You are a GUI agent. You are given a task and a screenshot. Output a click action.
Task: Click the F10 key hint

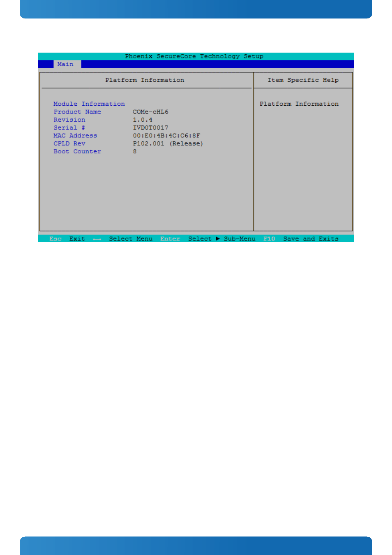tap(269, 239)
